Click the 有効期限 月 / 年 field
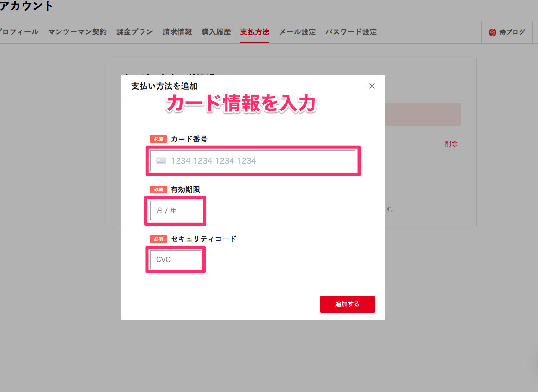The width and height of the screenshot is (538, 392). click(x=176, y=210)
